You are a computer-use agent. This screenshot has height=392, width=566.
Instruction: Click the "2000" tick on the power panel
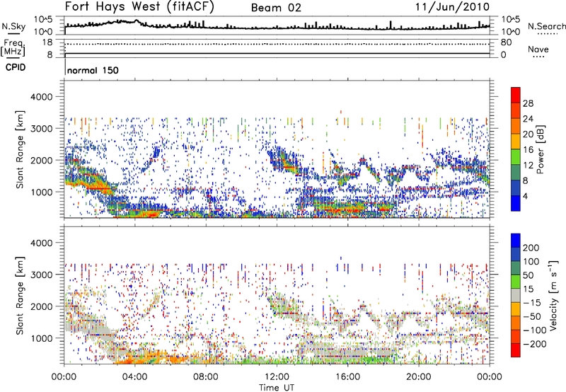pyautogui.click(x=42, y=160)
